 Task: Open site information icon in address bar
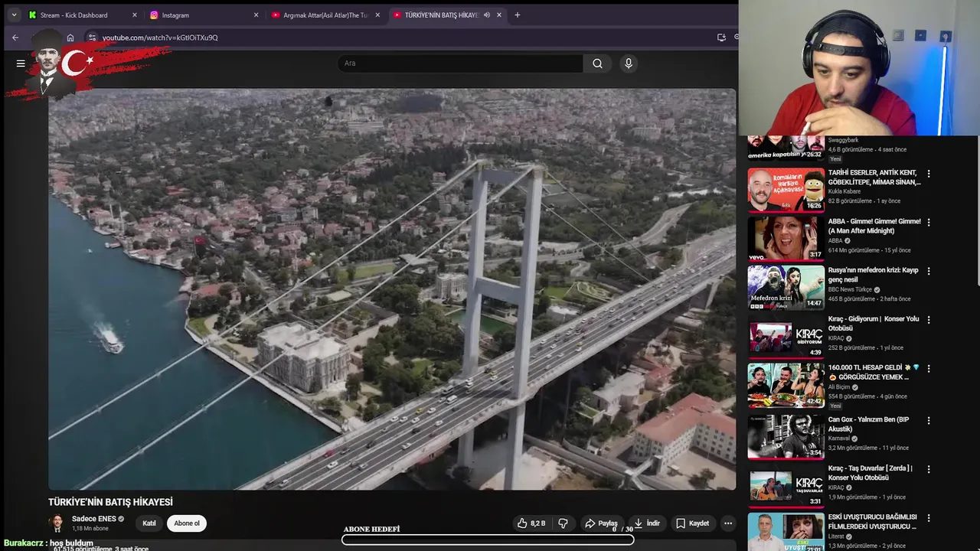pos(92,37)
